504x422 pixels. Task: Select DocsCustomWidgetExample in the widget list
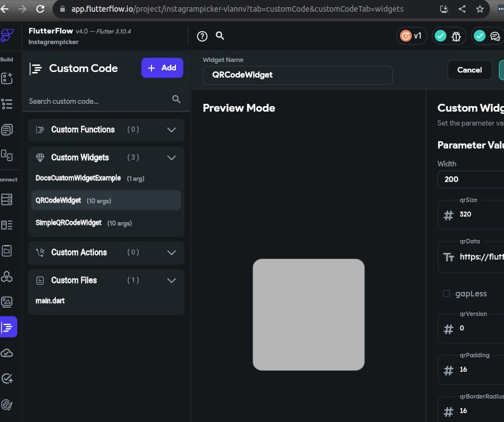(x=78, y=178)
